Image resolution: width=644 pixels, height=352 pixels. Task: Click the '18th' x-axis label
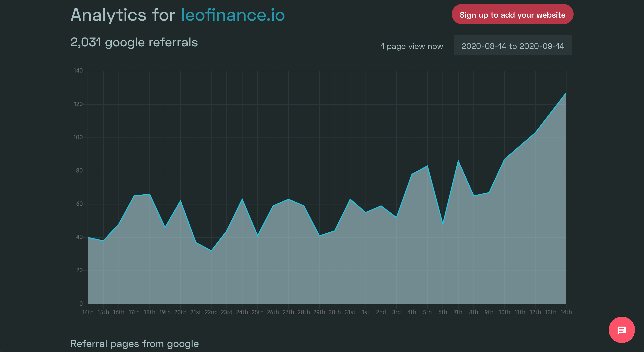tap(149, 312)
